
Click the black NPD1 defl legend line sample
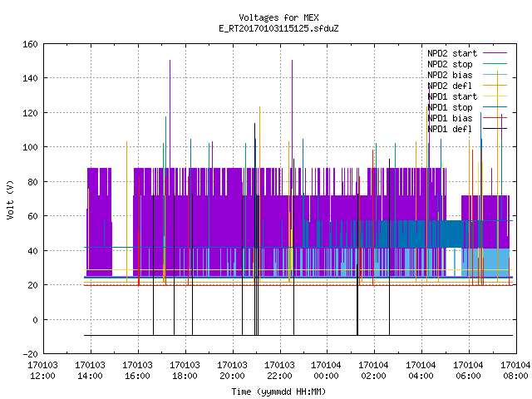click(495, 129)
